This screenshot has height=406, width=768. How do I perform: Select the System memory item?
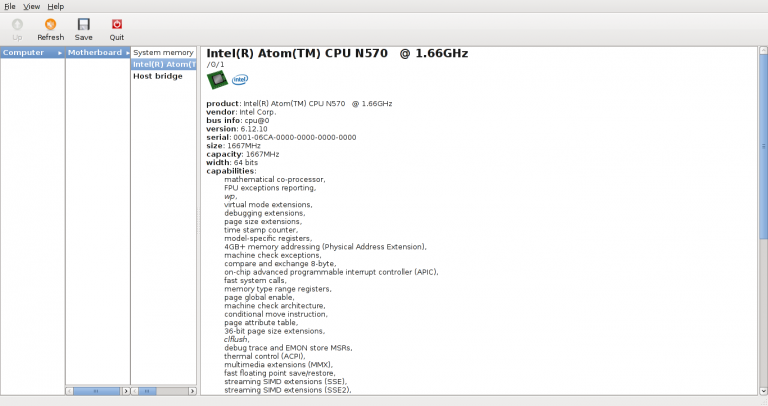point(163,52)
